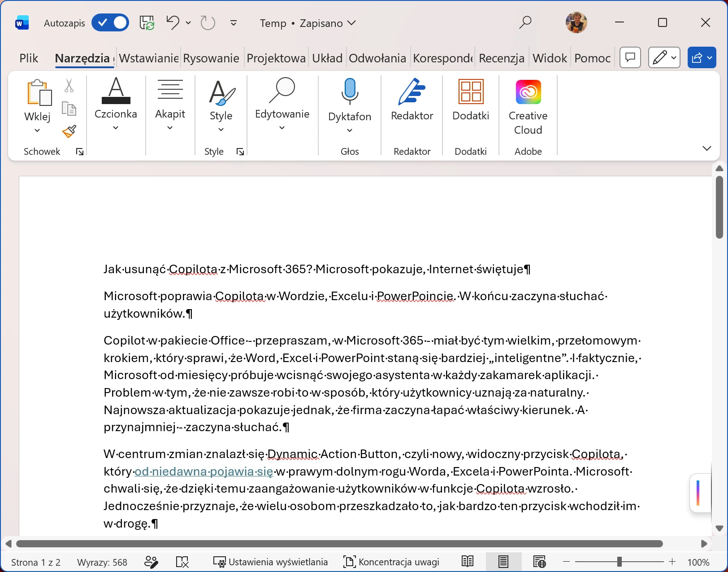Click the horizontal scrollbar right arrow

(x=704, y=544)
